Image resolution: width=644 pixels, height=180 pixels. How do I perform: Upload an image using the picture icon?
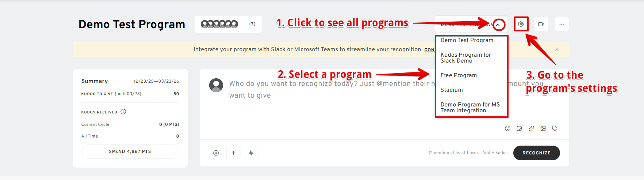point(543,128)
